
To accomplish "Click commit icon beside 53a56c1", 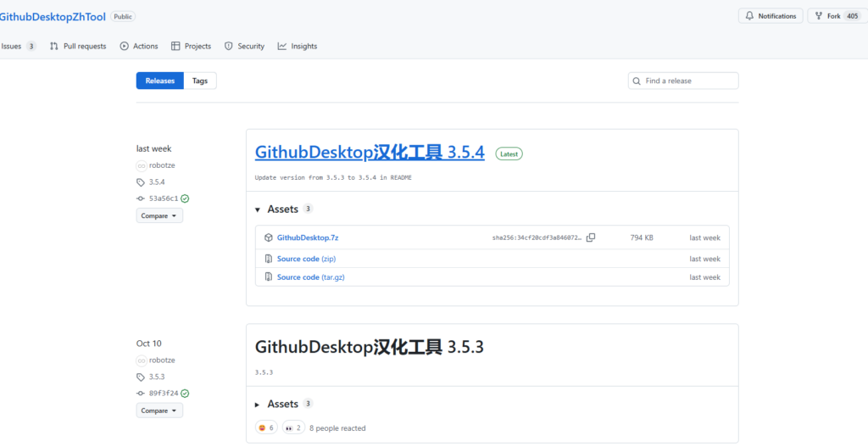I will 141,198.
